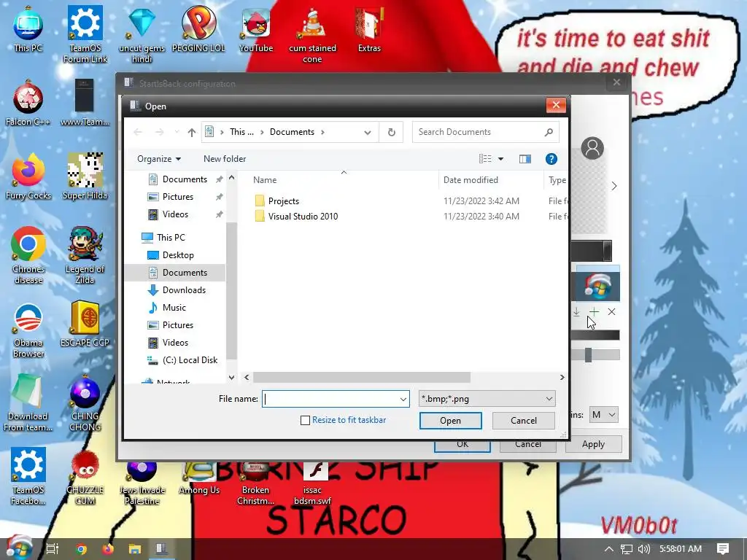Open File Explorer from the taskbar
The width and height of the screenshot is (747, 560).
coord(135,549)
